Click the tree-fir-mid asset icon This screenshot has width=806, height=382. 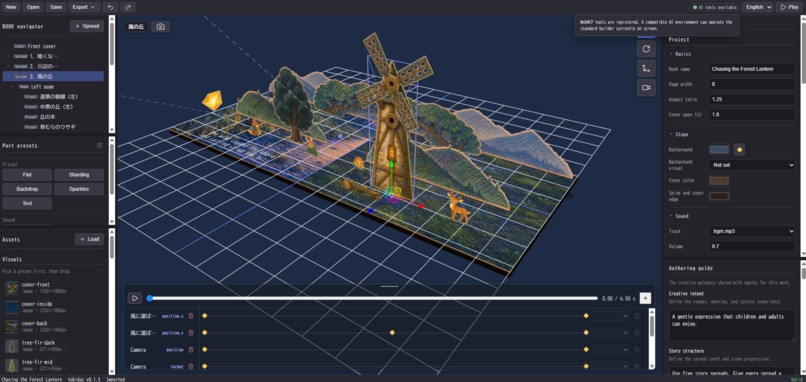tap(12, 365)
